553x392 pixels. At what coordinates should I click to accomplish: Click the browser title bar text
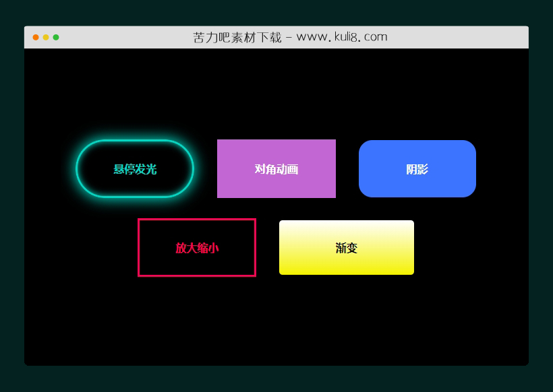click(x=290, y=36)
